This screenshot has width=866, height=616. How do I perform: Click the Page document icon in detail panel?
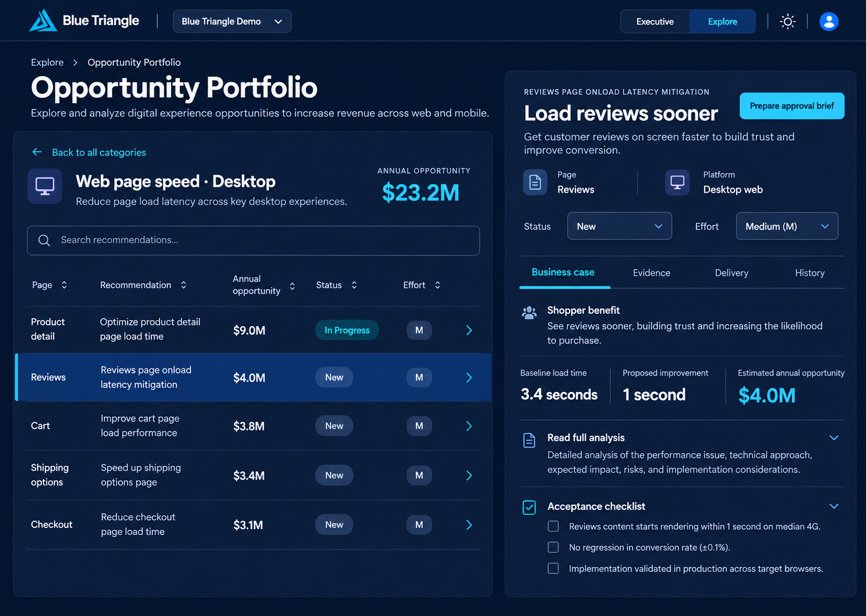(x=535, y=182)
